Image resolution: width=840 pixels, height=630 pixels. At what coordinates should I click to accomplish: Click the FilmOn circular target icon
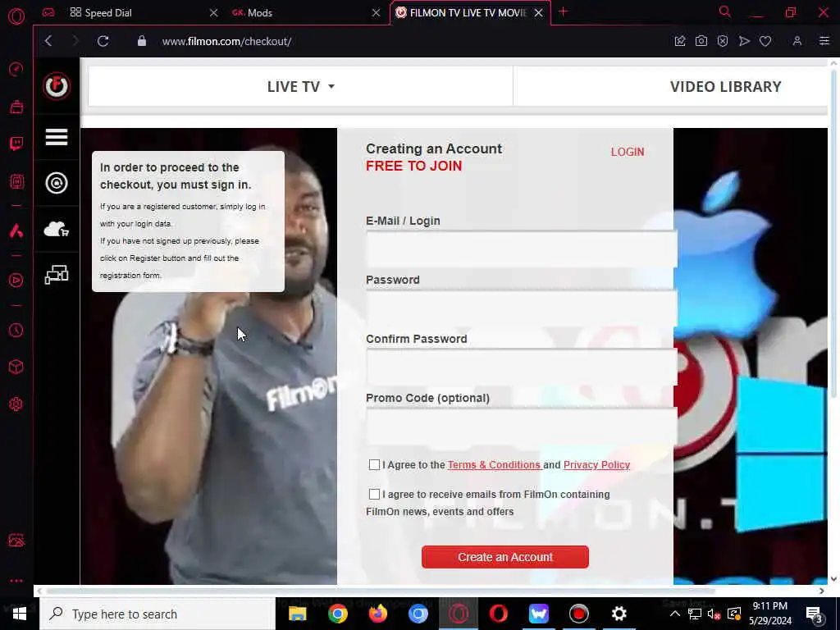click(57, 183)
